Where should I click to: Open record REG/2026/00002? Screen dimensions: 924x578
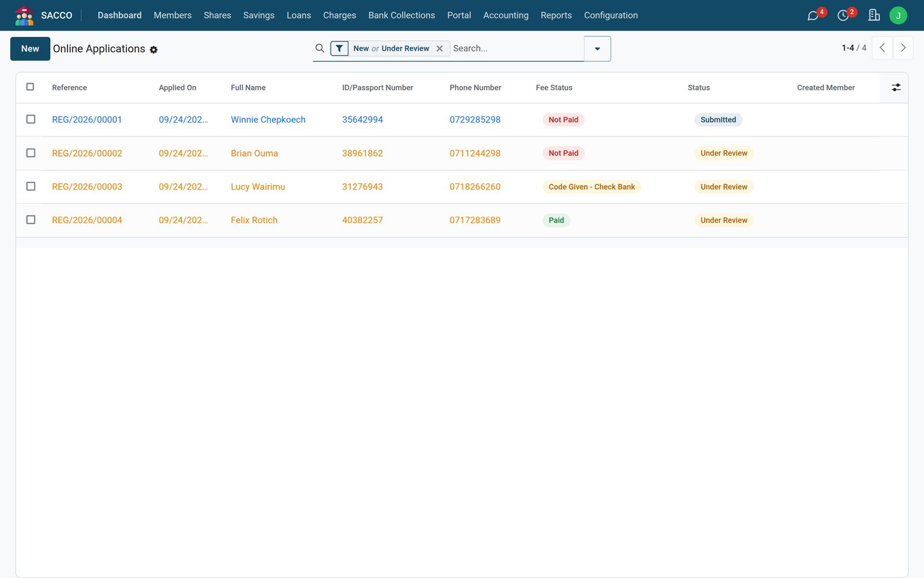click(87, 153)
